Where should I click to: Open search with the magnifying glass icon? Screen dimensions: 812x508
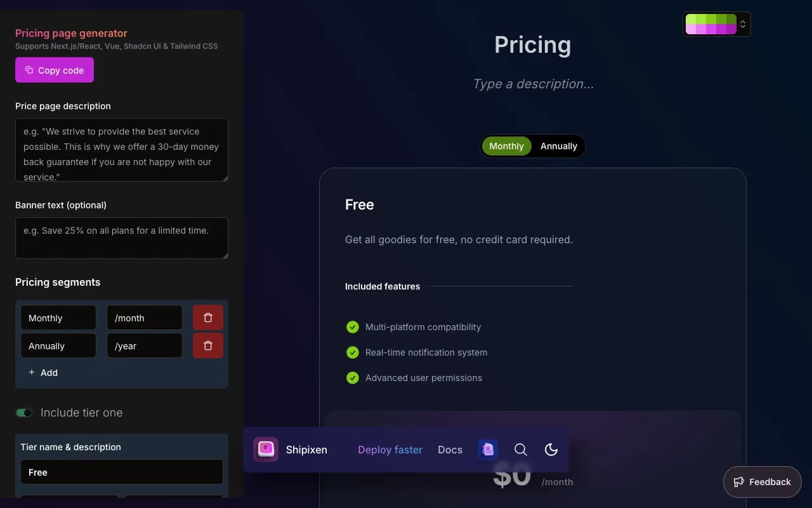520,450
